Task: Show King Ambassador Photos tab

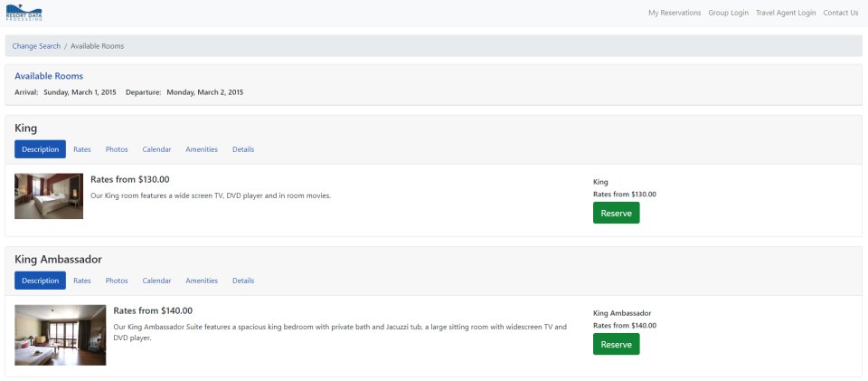Action: click(117, 281)
